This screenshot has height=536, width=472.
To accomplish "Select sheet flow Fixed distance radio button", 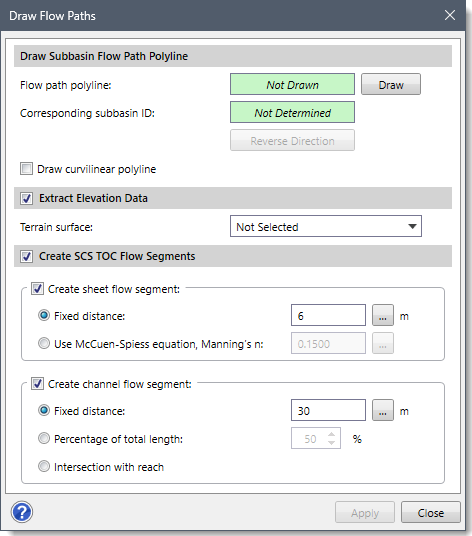I will coord(44,315).
